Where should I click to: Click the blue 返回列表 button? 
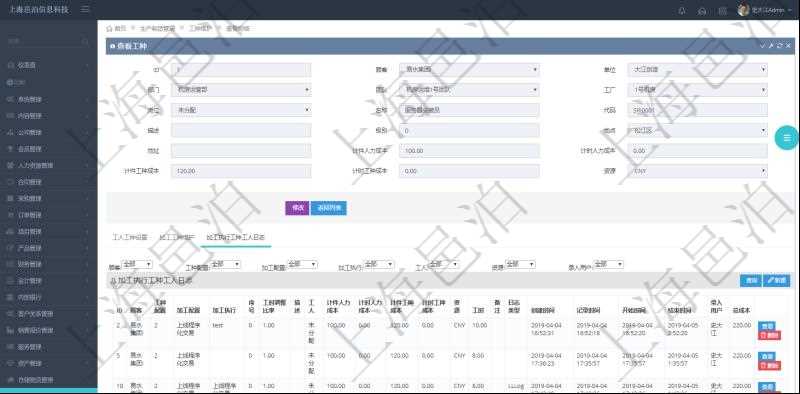(329, 208)
